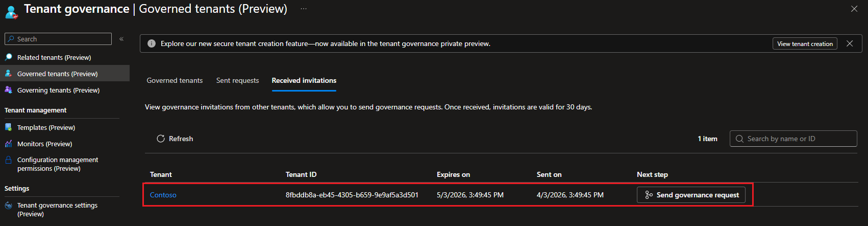Click the Tenant governance settings gear icon
This screenshot has height=226, width=868.
click(x=8, y=206)
